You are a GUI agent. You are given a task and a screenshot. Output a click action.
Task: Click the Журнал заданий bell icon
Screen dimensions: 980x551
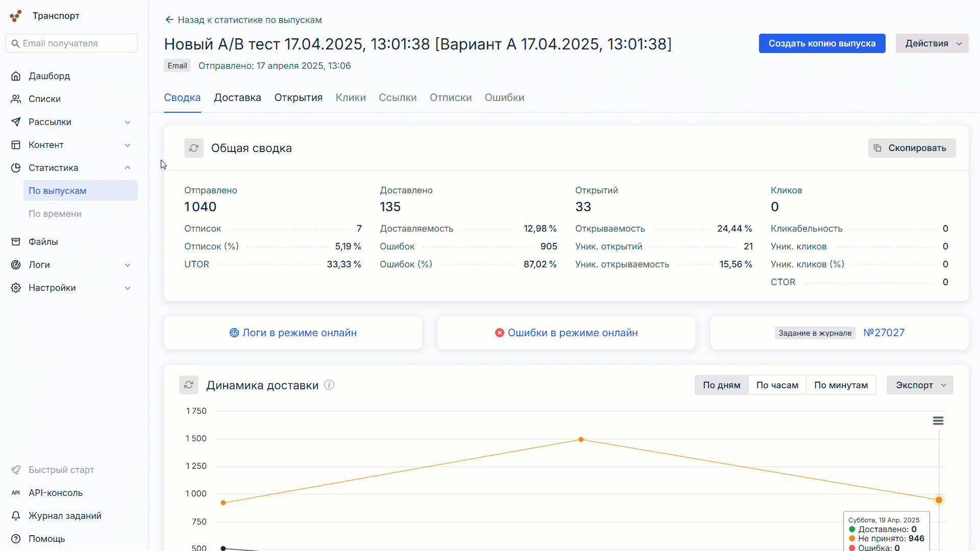click(16, 516)
